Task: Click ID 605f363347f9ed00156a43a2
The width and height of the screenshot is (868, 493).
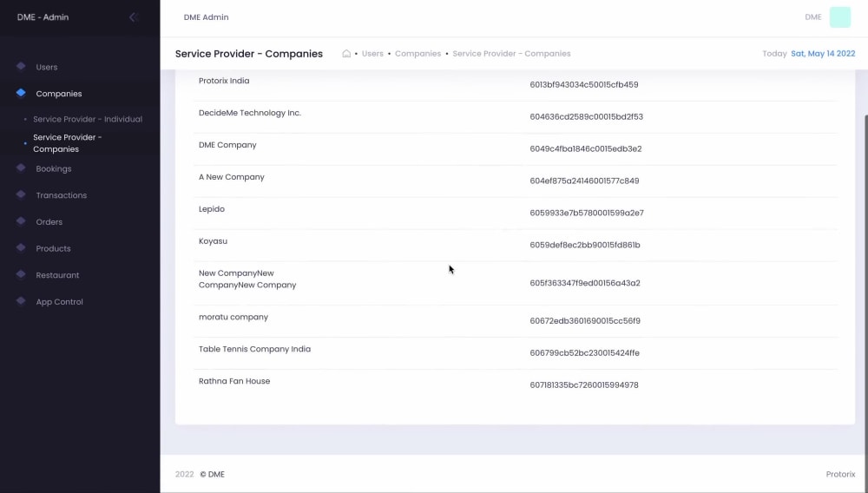Action: 585,283
